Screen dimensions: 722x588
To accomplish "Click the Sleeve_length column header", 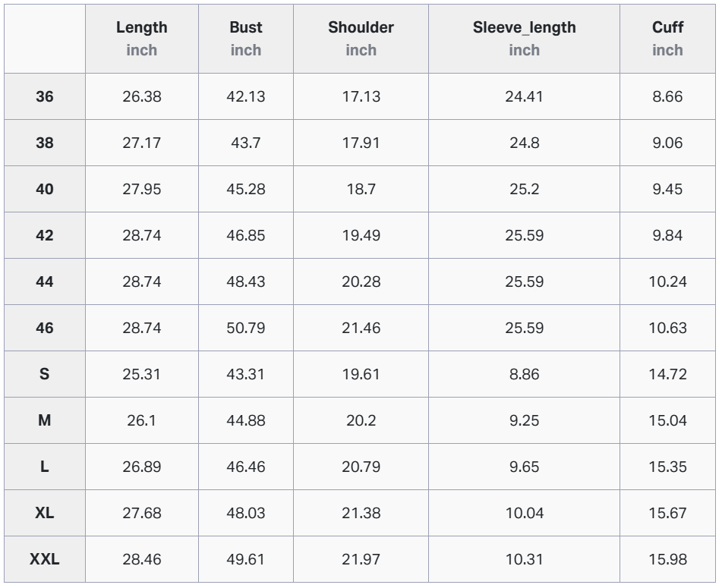I will coord(524,39).
